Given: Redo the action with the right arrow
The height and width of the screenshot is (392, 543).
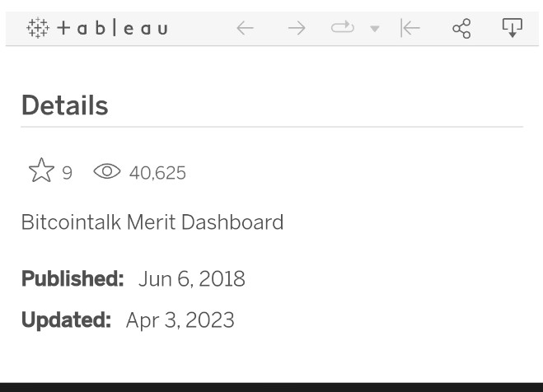Looking at the screenshot, I should tap(297, 28).
